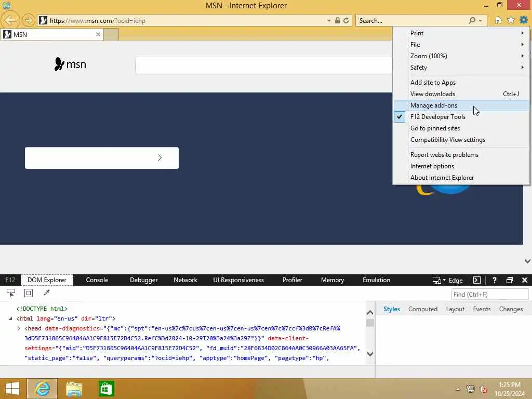Switch to the Profiler tab
This screenshot has height=399, width=532.
[292, 280]
